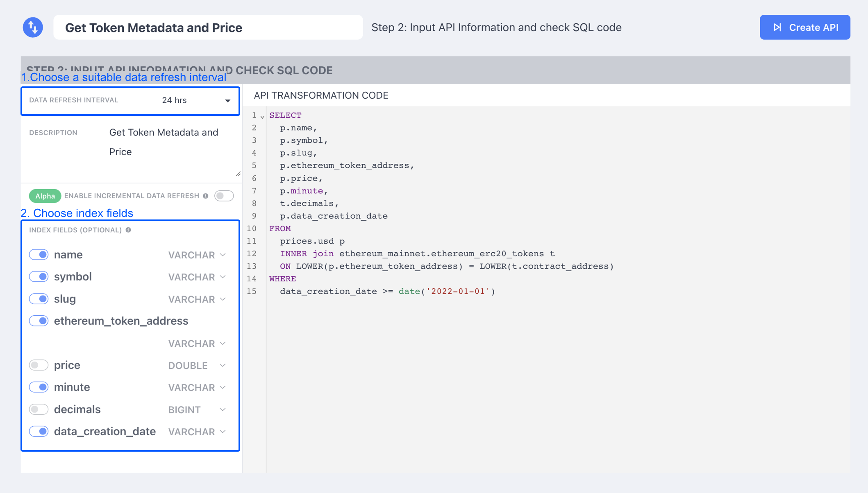Edit the API title text field
This screenshot has height=493, width=868.
point(208,27)
